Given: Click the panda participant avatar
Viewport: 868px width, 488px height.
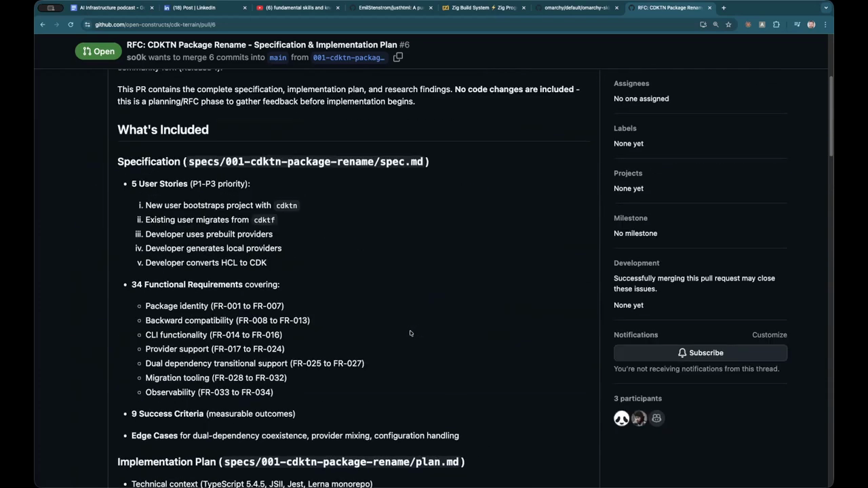Looking at the screenshot, I should click(621, 419).
